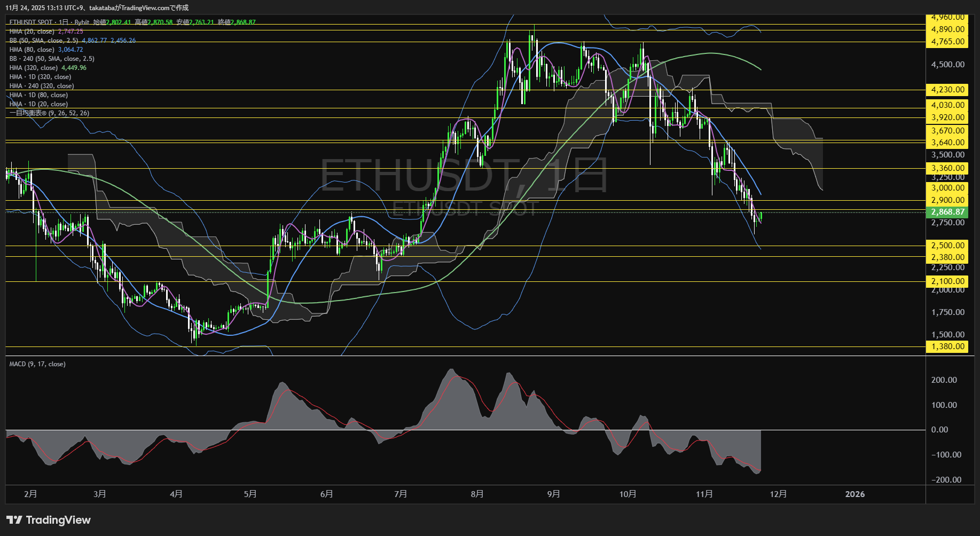Click the 2026 label on time axis
The image size is (980, 536).
click(854, 494)
